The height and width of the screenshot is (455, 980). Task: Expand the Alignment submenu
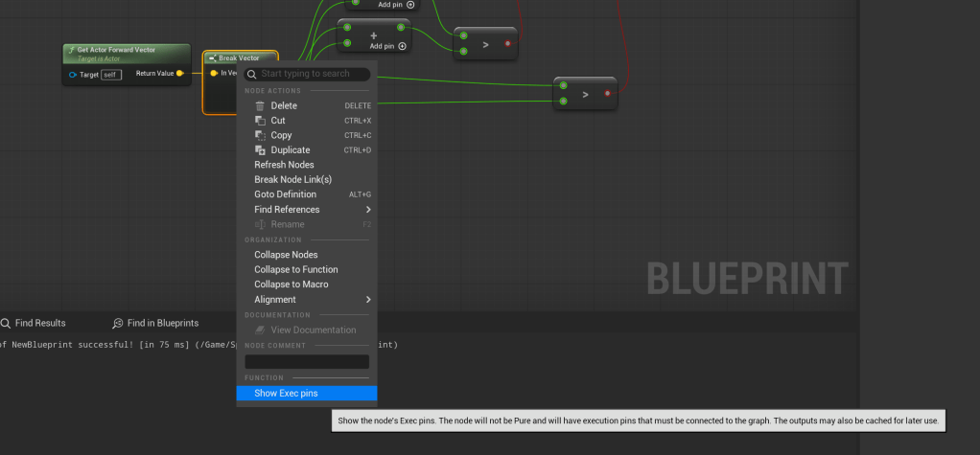[x=367, y=300]
